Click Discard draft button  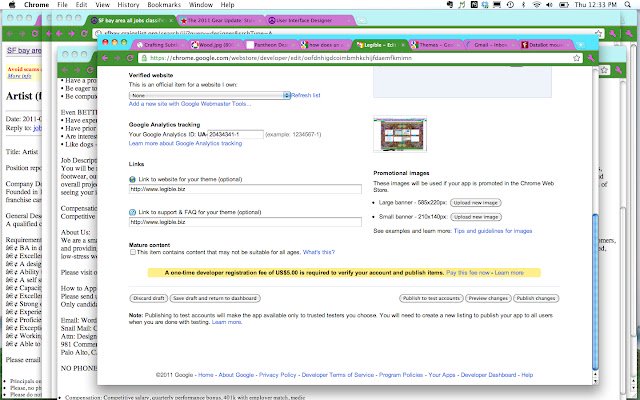click(149, 298)
